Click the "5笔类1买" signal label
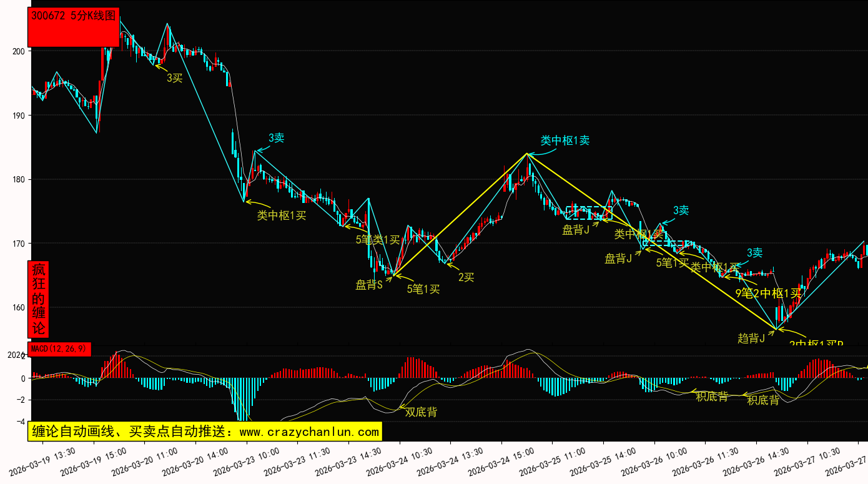This screenshot has height=484, width=868. point(377,239)
